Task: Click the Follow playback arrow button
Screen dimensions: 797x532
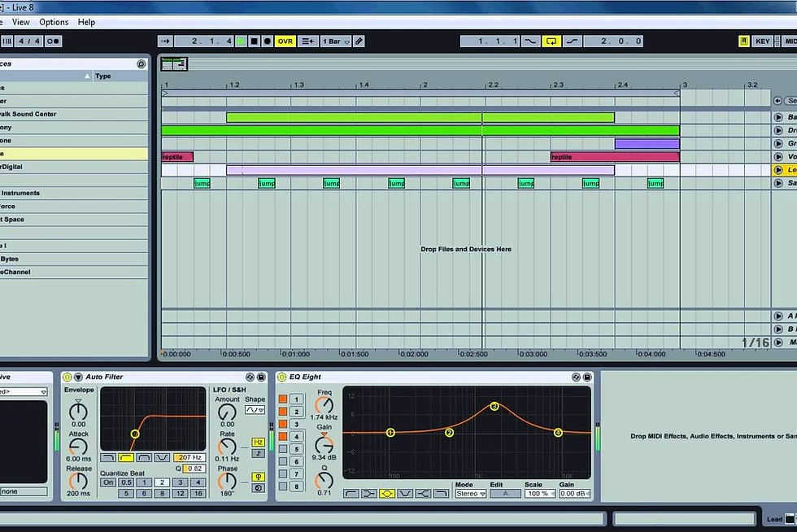Action: pyautogui.click(x=164, y=41)
